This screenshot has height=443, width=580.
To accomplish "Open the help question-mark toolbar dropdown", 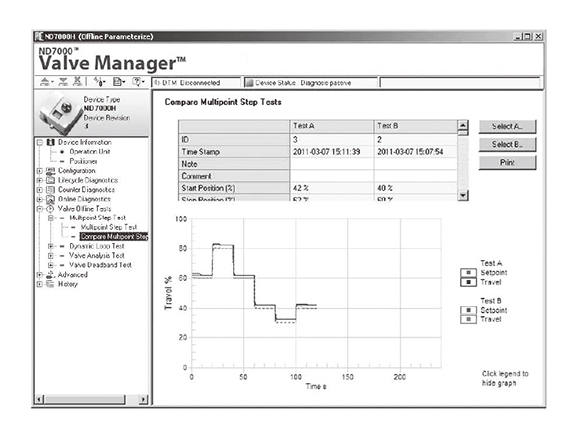I will [x=138, y=82].
